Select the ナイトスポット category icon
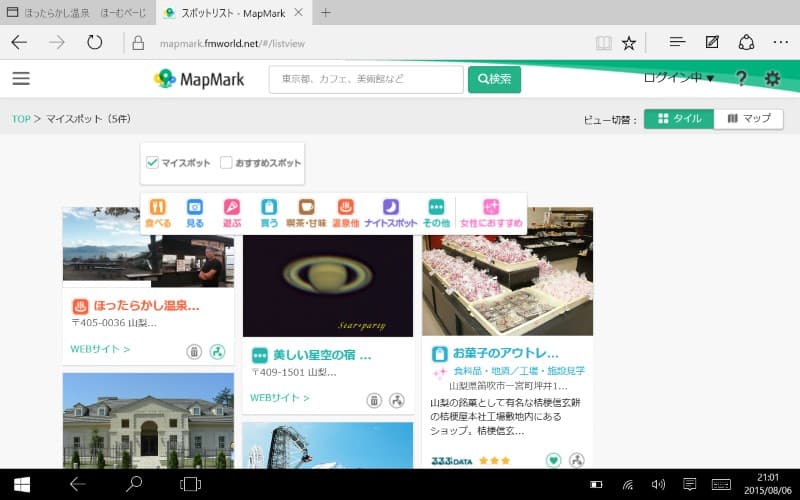The height and width of the screenshot is (500, 800). 391,212
